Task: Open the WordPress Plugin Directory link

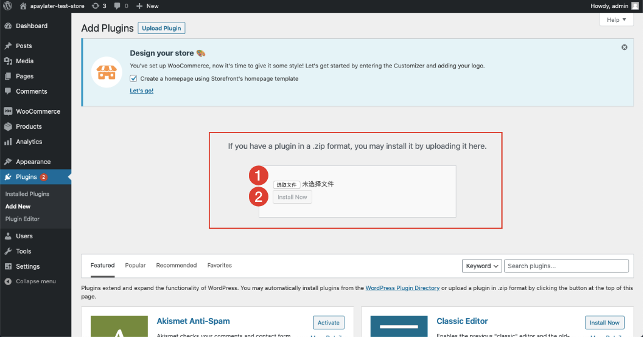Action: tap(402, 288)
